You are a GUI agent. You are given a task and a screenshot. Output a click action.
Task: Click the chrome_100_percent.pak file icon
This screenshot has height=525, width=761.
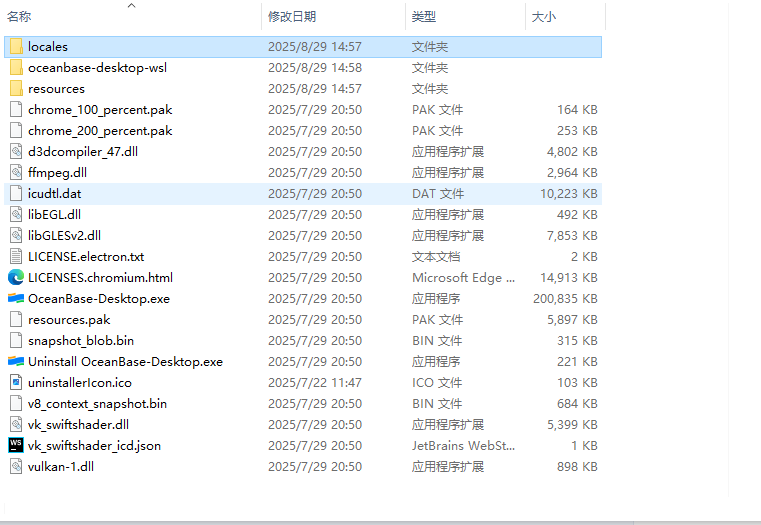pyautogui.click(x=16, y=110)
